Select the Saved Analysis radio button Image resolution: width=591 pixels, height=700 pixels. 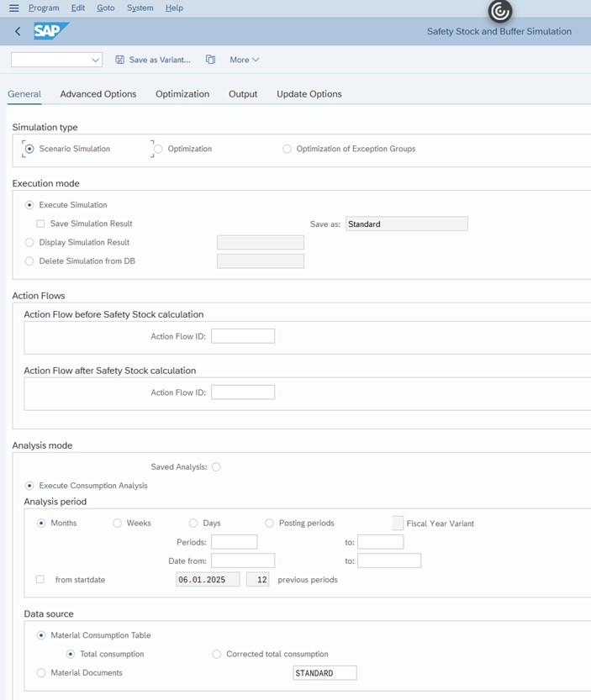(216, 467)
